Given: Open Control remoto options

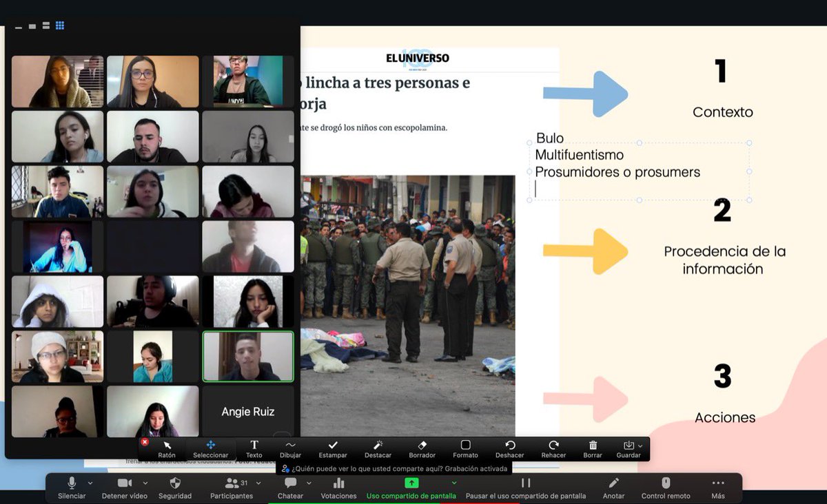Looking at the screenshot, I should point(666,487).
